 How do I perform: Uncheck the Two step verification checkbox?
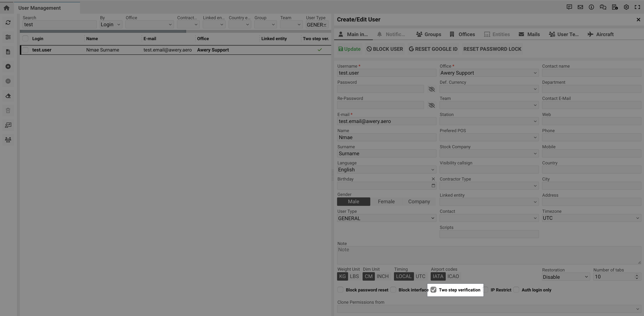pos(433,290)
